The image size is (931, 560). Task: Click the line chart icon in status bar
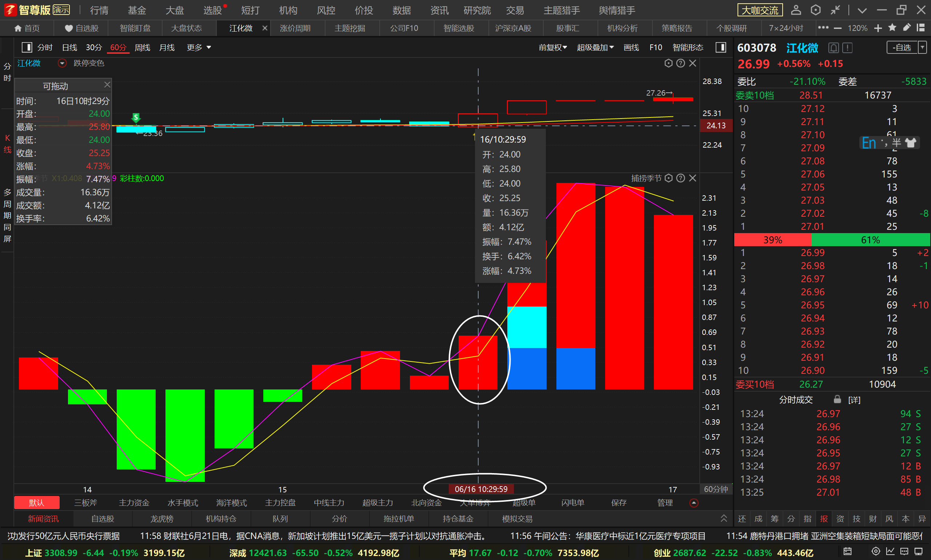point(890,552)
